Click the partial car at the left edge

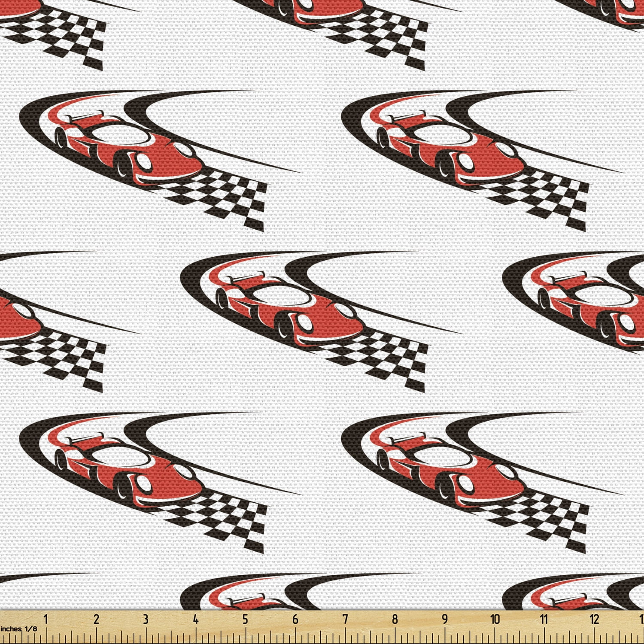13,318
